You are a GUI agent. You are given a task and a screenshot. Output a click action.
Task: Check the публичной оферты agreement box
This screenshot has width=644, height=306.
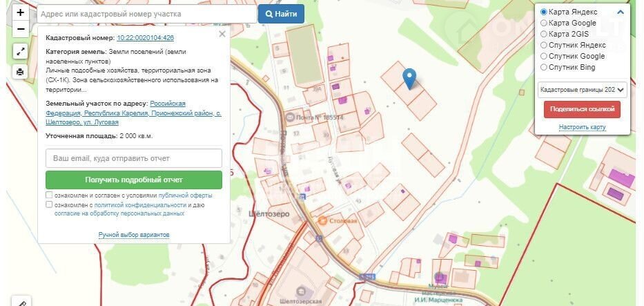[49, 195]
